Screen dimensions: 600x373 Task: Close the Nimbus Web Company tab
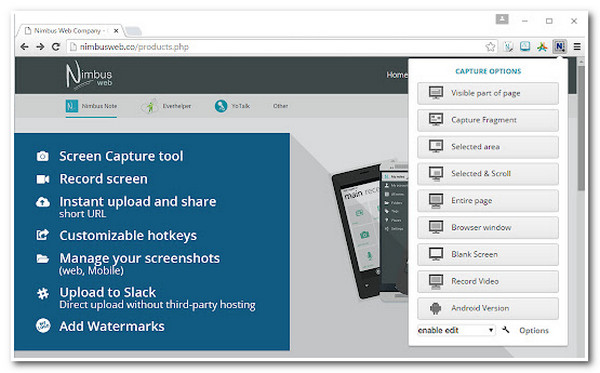coord(116,31)
